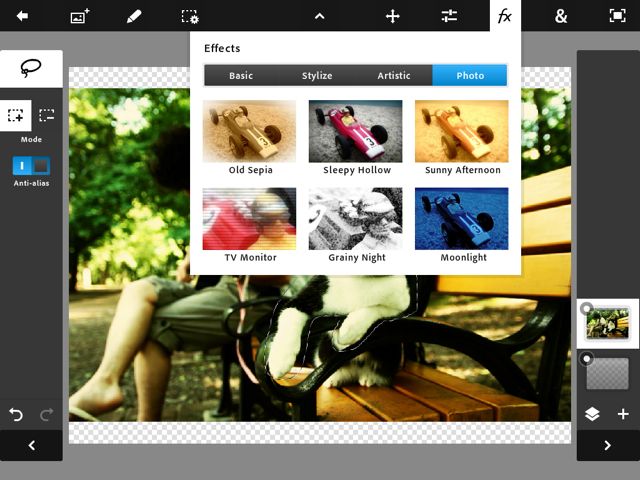Enter fullscreen view mode

coord(617,16)
